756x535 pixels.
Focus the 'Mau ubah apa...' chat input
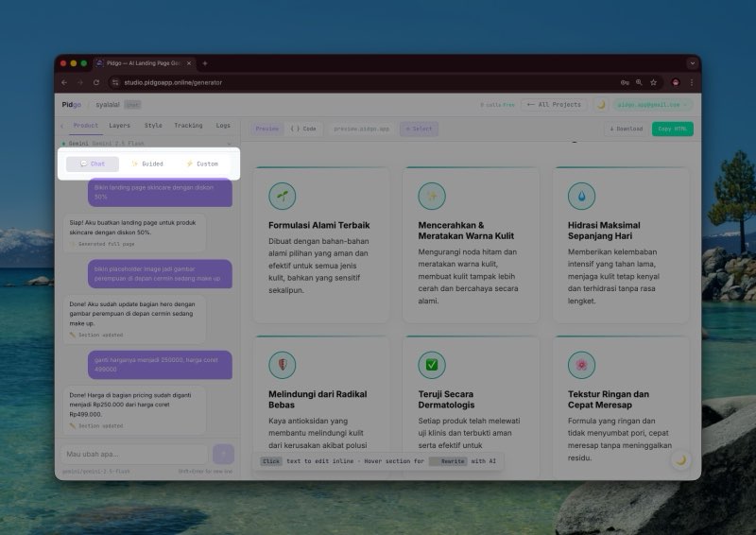[134, 454]
